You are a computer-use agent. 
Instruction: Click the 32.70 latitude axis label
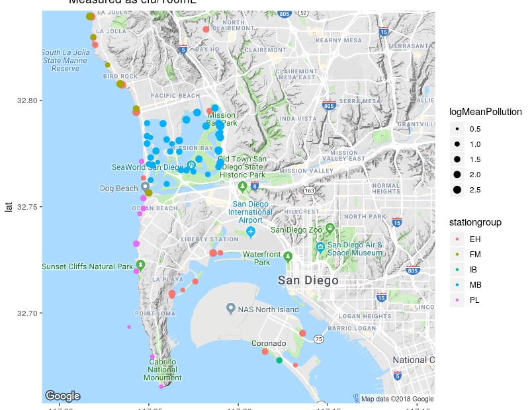click(x=27, y=313)
